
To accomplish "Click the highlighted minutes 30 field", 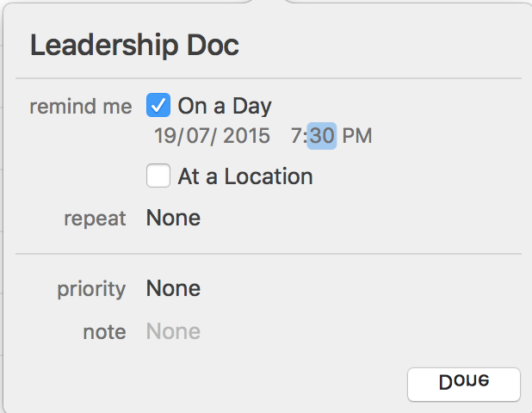I will [322, 136].
